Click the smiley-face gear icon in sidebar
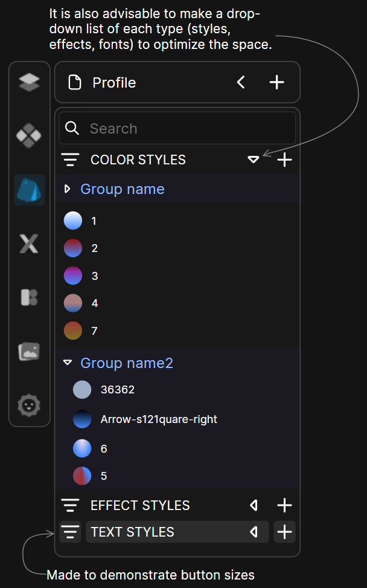 [x=29, y=405]
